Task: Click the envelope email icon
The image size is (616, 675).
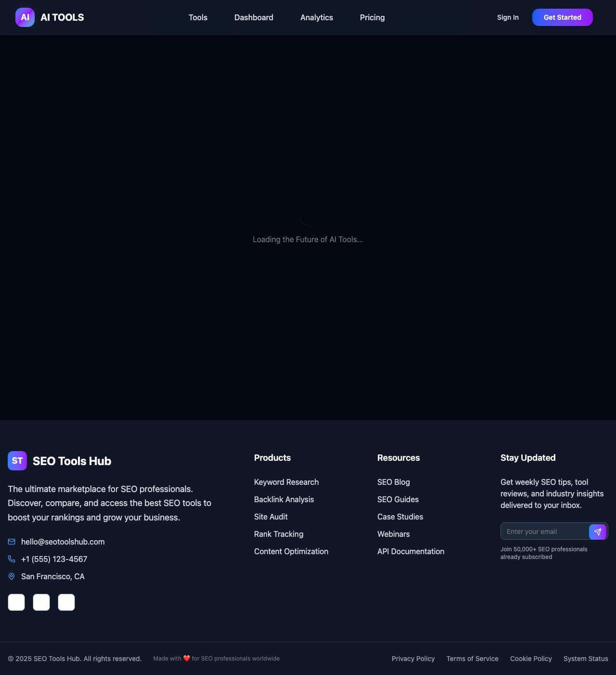Action: [12, 542]
